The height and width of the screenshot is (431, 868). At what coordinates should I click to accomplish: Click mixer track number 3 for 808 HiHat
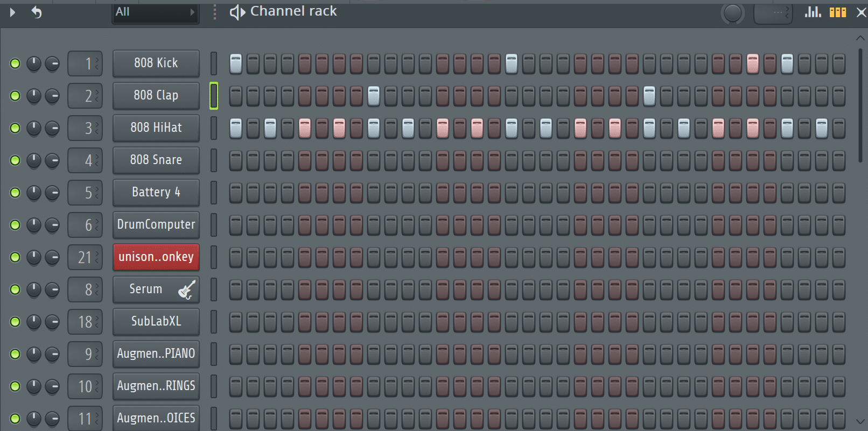pos(85,128)
